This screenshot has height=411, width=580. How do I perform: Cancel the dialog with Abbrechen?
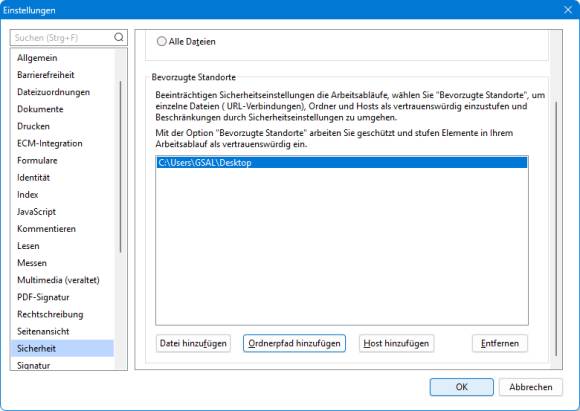click(530, 387)
